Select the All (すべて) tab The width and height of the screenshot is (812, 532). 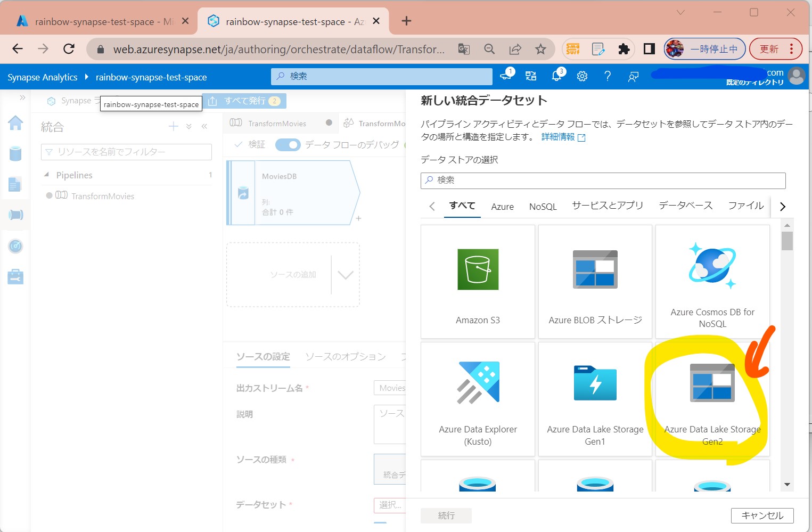[x=462, y=206]
